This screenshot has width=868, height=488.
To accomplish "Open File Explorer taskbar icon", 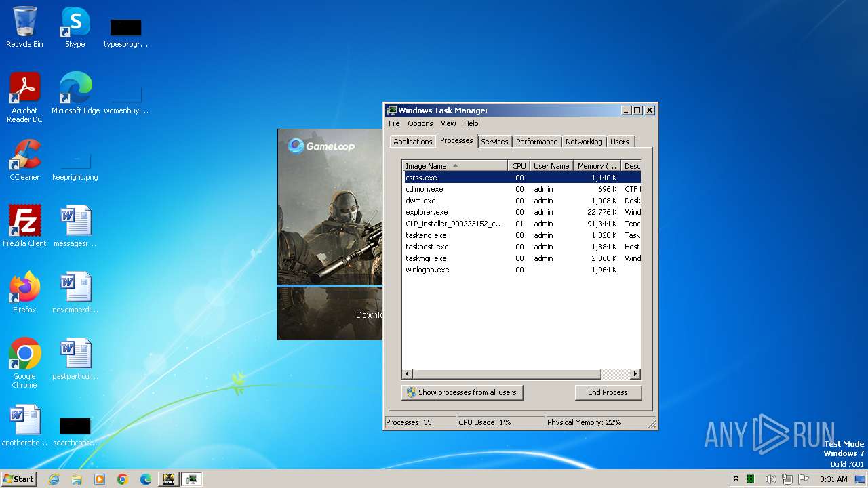I will pyautogui.click(x=77, y=479).
